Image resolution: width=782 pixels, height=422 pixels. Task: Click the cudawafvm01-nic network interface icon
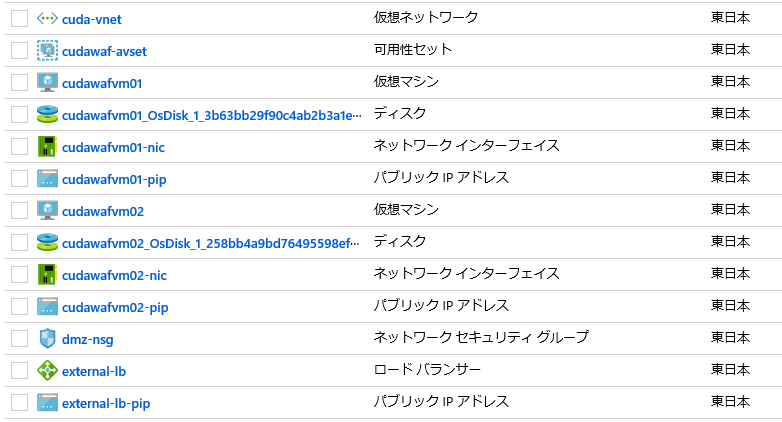47,146
